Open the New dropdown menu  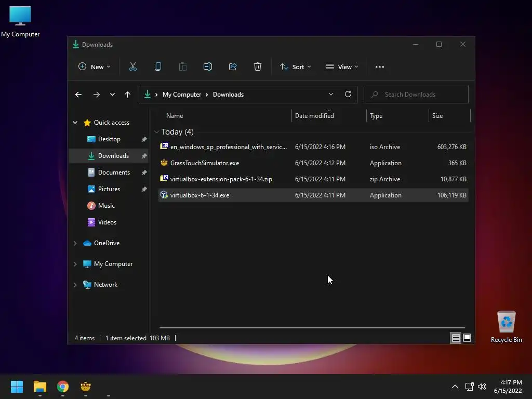[95, 67]
